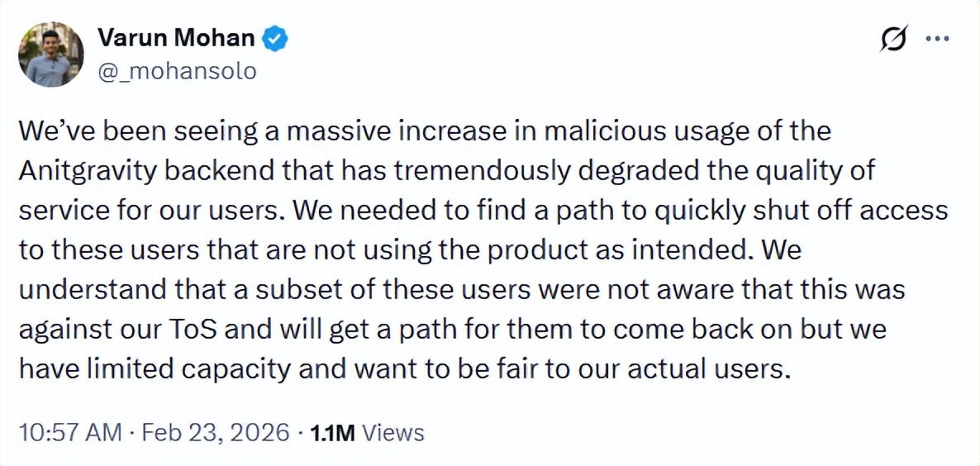Screen dimensions: 980x466
Task: Click the Grok slash-circle icon
Action: 894,39
